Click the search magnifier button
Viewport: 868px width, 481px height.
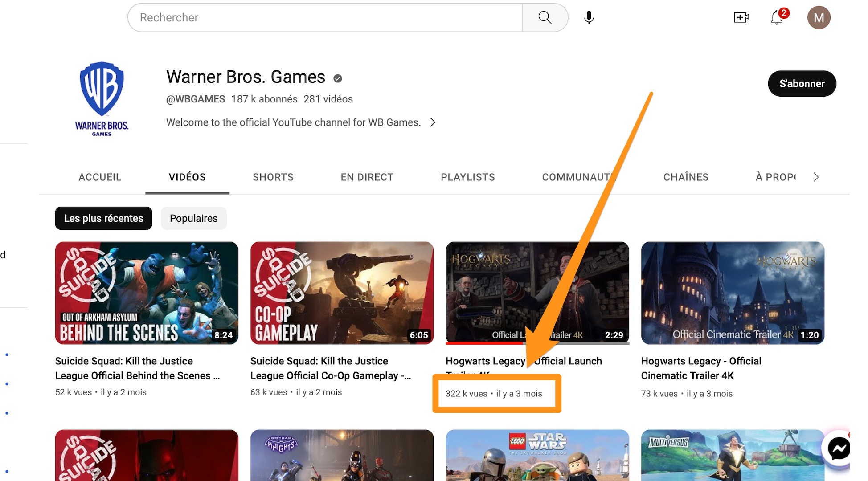pos(545,17)
